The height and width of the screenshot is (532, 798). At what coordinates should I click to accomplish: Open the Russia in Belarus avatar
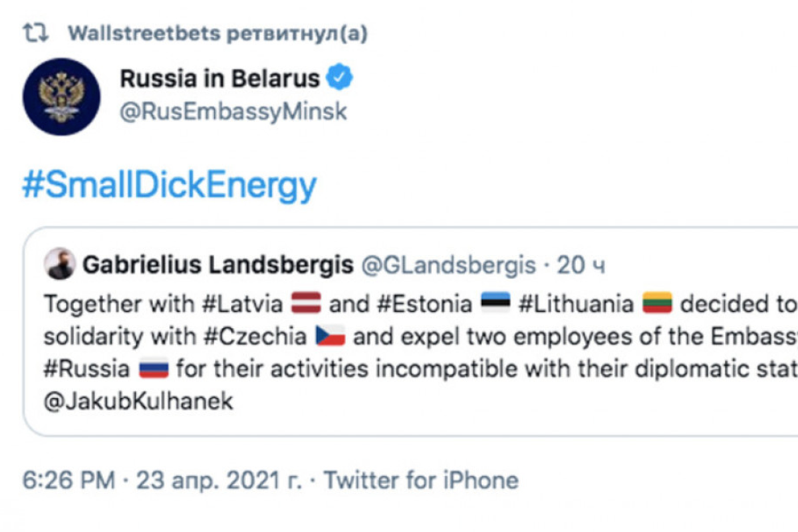tap(61, 96)
